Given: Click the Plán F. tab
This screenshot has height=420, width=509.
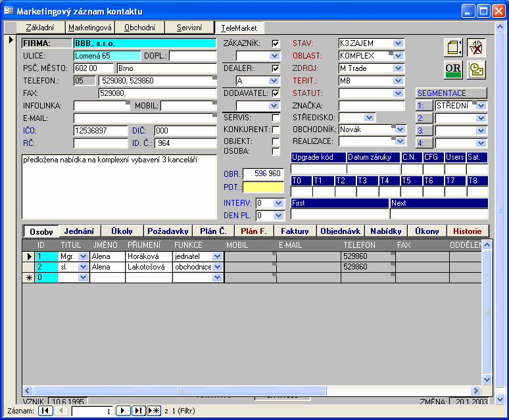Looking at the screenshot, I should (253, 231).
